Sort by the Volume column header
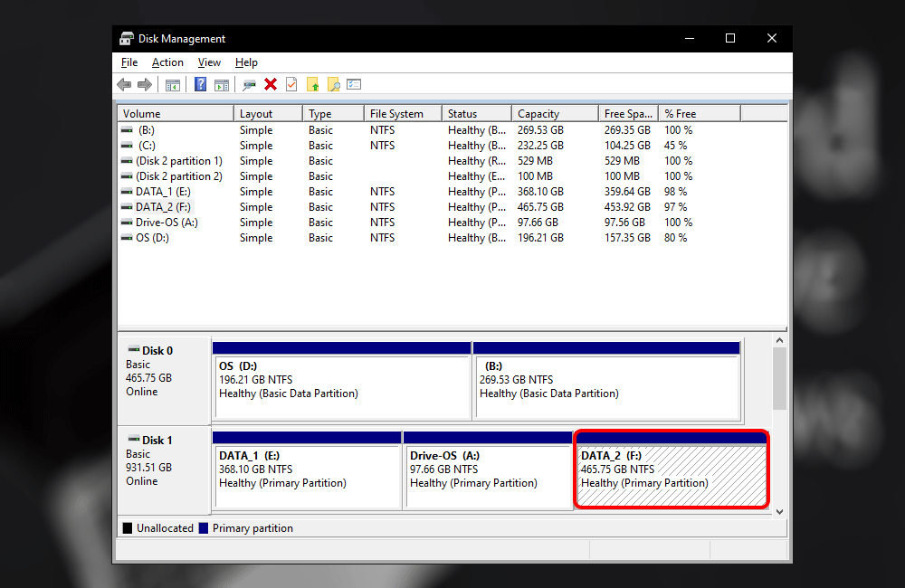The height and width of the screenshot is (588, 905). (x=176, y=114)
